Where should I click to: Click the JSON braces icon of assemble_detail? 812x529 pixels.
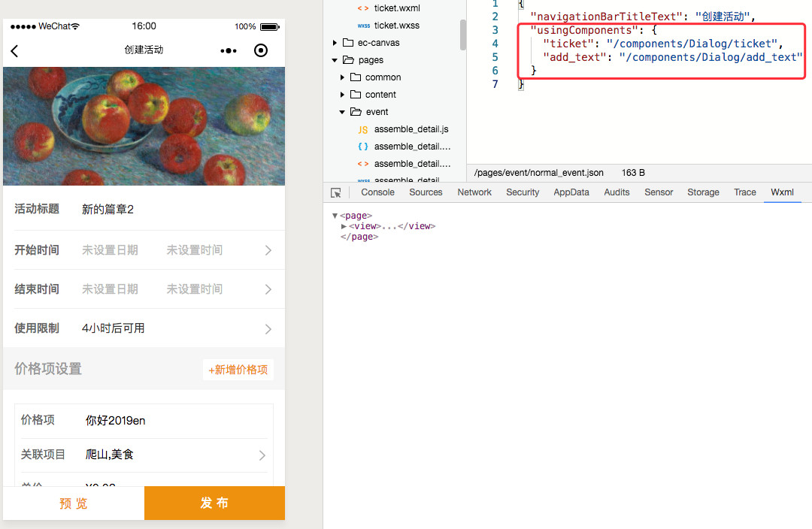(x=363, y=147)
